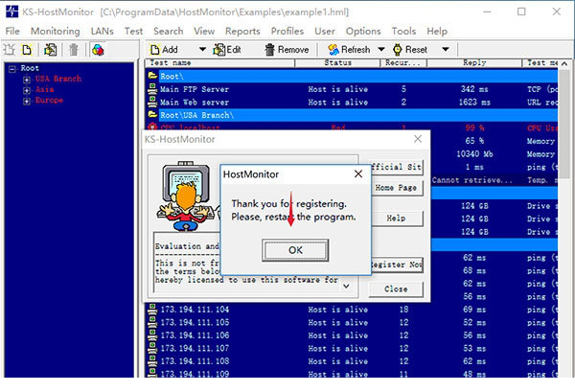Select Root in the folder tree
This screenshot has width=575, height=392.
pos(30,68)
